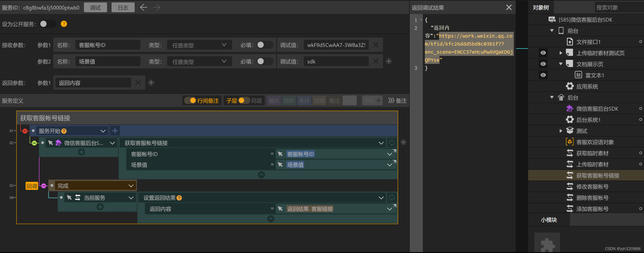Toggle 设为公开服务 switch
The width and height of the screenshot is (644, 253).
pyautogui.click(x=48, y=24)
